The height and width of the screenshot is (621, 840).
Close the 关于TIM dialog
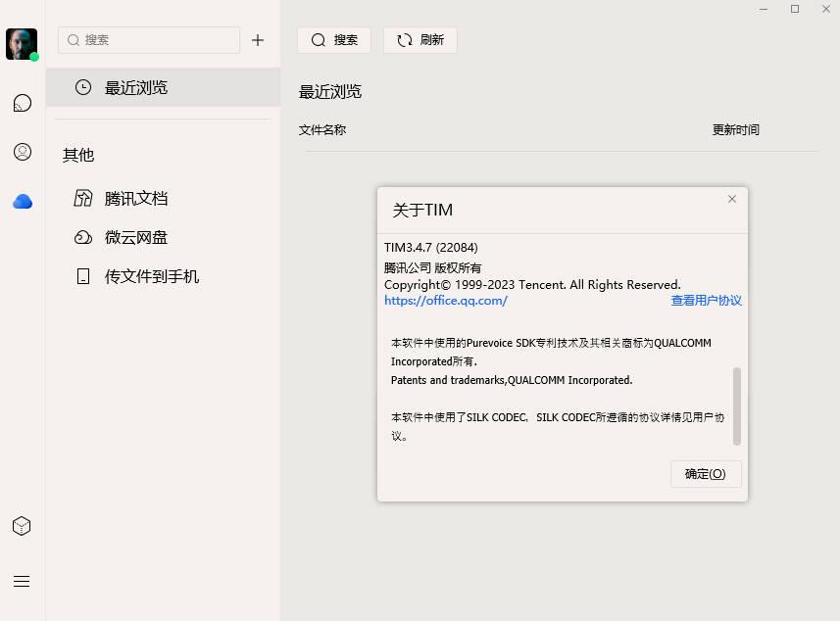732,199
